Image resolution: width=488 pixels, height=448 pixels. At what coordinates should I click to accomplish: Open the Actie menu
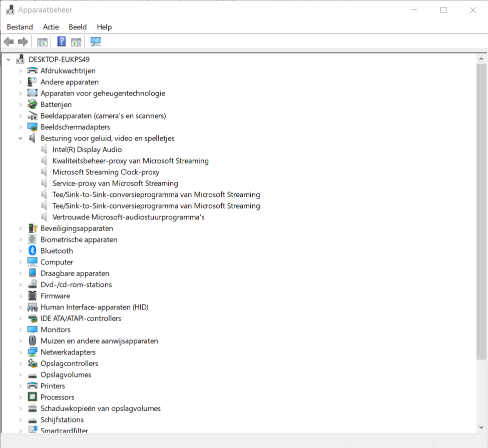51,27
